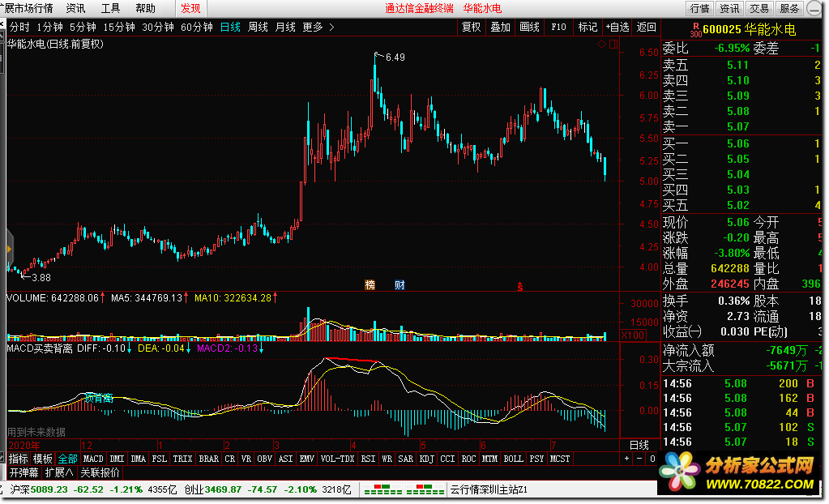The height and width of the screenshot is (504, 829).
Task: Select the TRIX indicator
Action: [x=182, y=459]
